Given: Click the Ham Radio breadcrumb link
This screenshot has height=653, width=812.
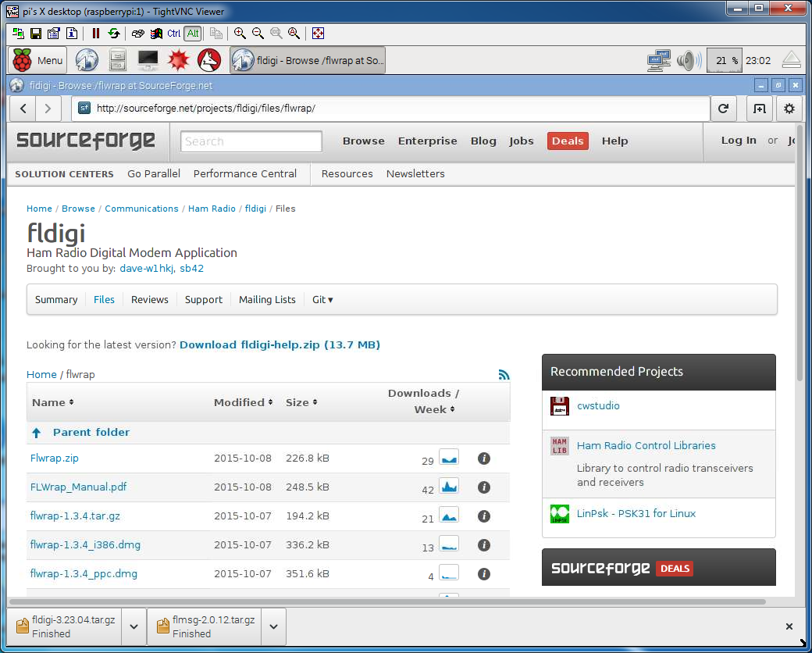Looking at the screenshot, I should pos(212,209).
